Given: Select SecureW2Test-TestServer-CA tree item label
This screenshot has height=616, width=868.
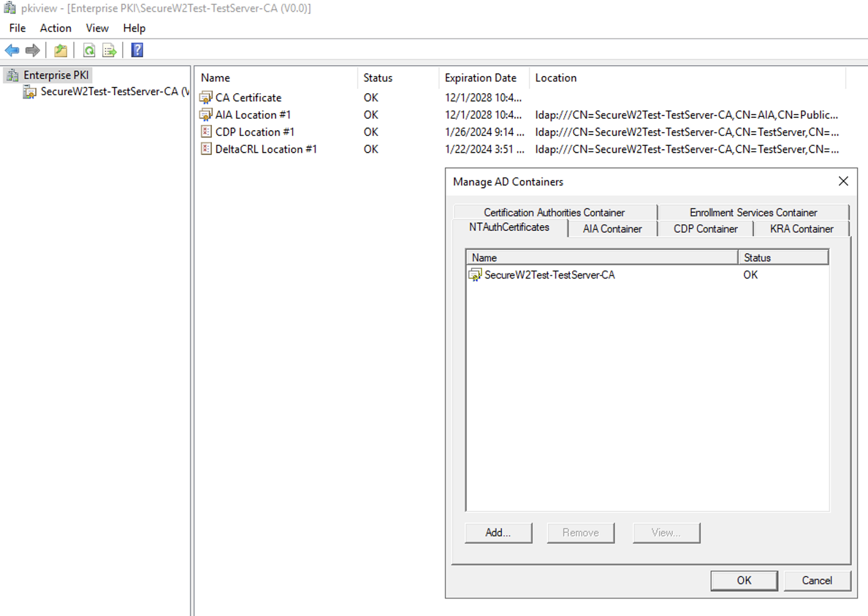Looking at the screenshot, I should click(x=115, y=92).
